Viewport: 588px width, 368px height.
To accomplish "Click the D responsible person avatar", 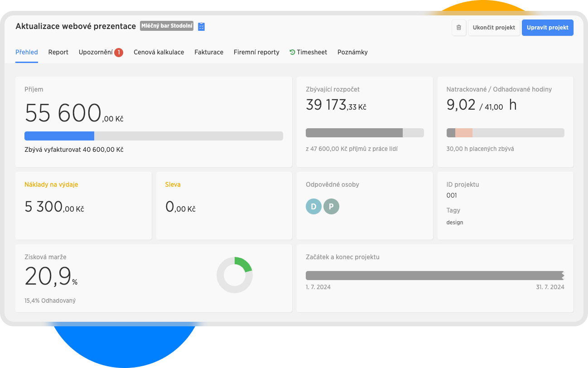I will pos(313,207).
